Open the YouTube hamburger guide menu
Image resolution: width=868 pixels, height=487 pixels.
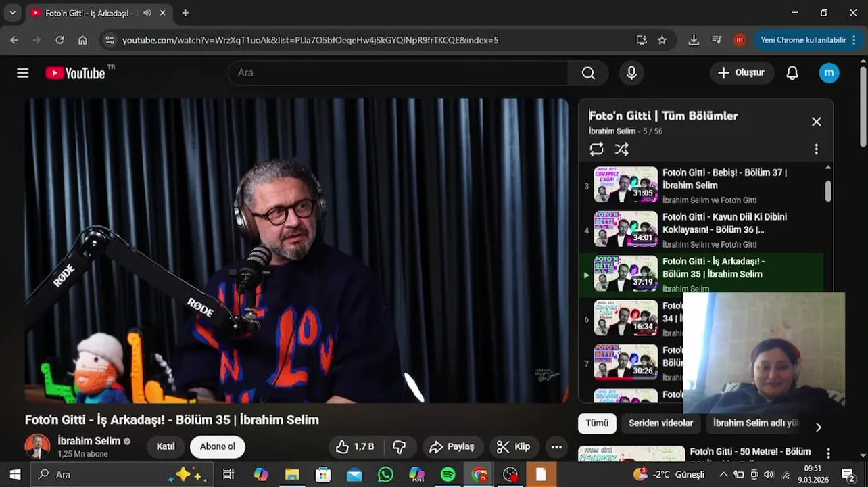tap(23, 73)
